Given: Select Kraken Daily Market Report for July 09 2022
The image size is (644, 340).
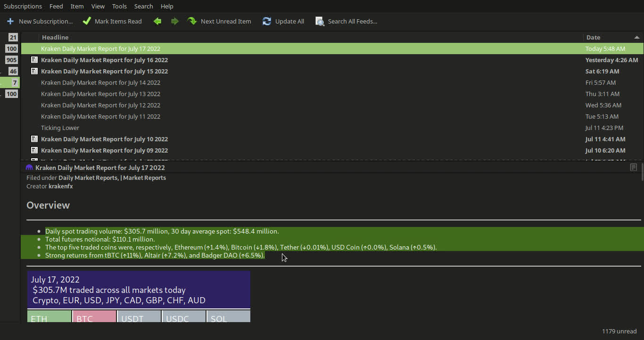Looking at the screenshot, I should click(x=332, y=150).
